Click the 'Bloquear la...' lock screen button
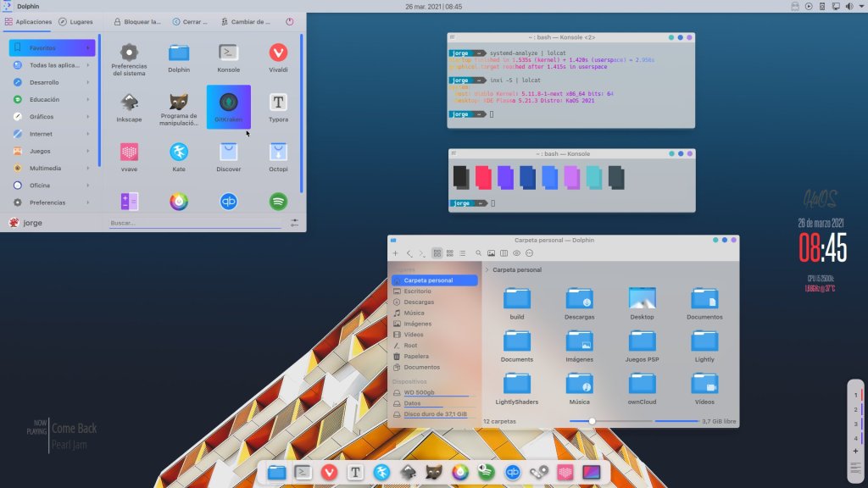The image size is (868, 488). click(136, 21)
